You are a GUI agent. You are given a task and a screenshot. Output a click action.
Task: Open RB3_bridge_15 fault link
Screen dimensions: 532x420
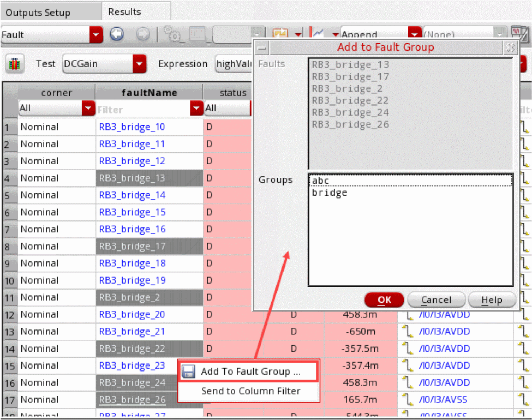click(x=132, y=212)
